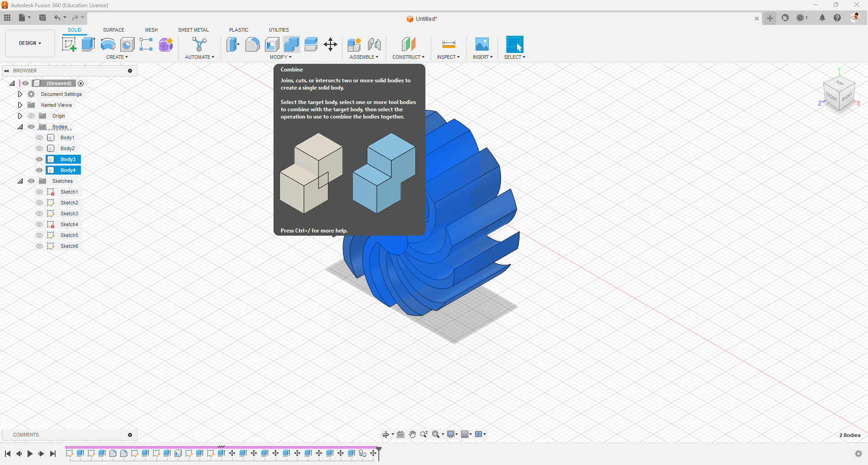Click the FRONT face of the ViewCube

point(831,96)
